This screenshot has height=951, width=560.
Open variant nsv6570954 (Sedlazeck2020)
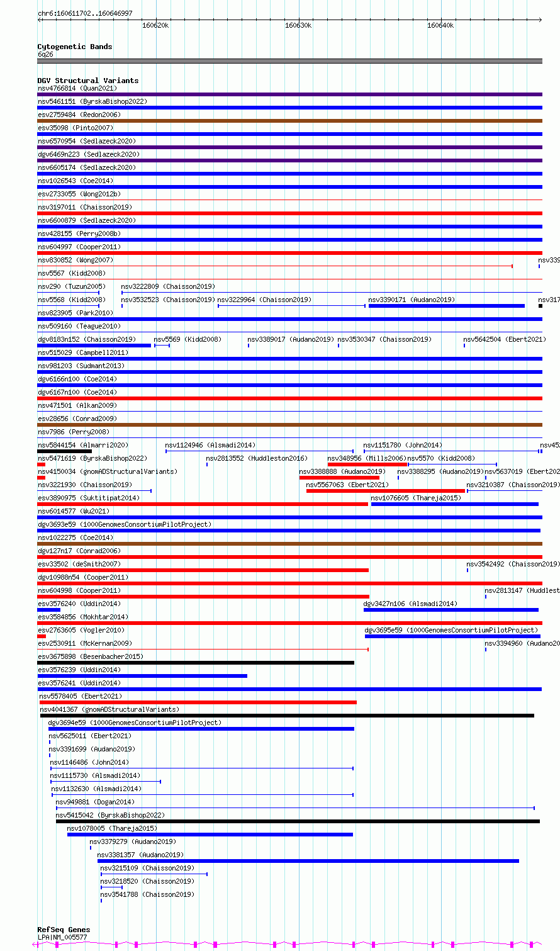point(86,141)
